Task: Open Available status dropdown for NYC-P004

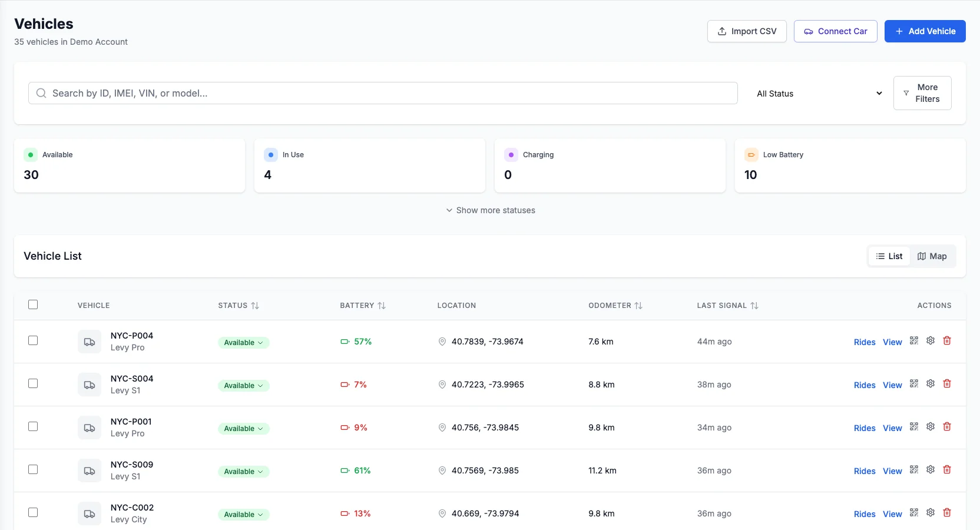Action: [x=244, y=342]
